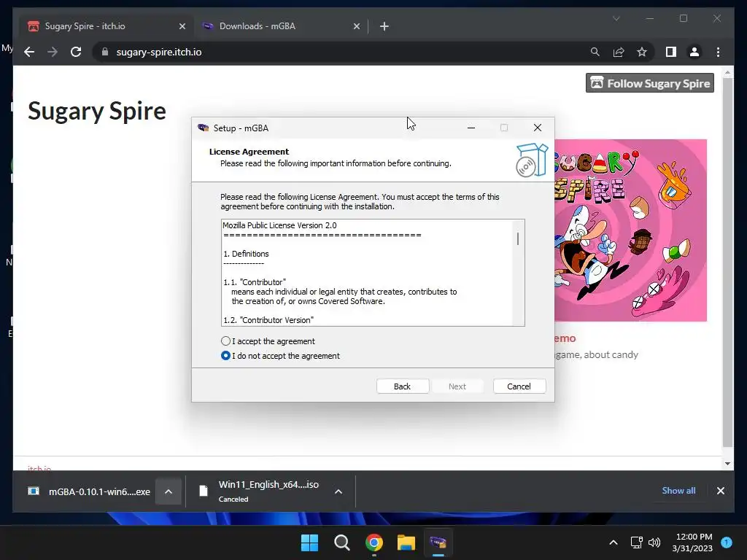
Task: Click the license text scrollbar handle
Action: [518, 238]
